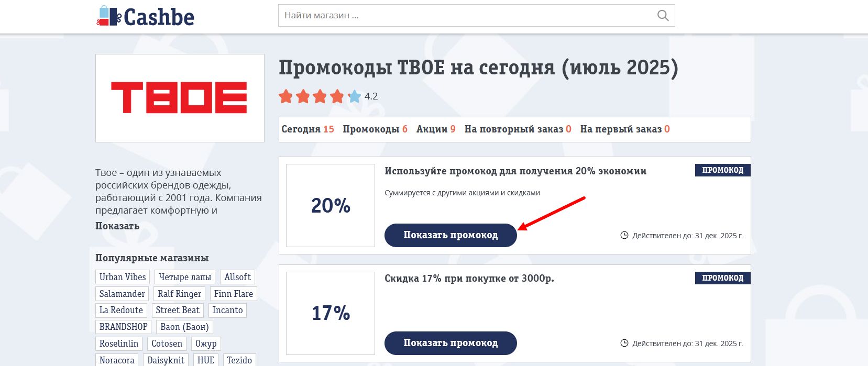Click the 17% discount tile

click(331, 313)
